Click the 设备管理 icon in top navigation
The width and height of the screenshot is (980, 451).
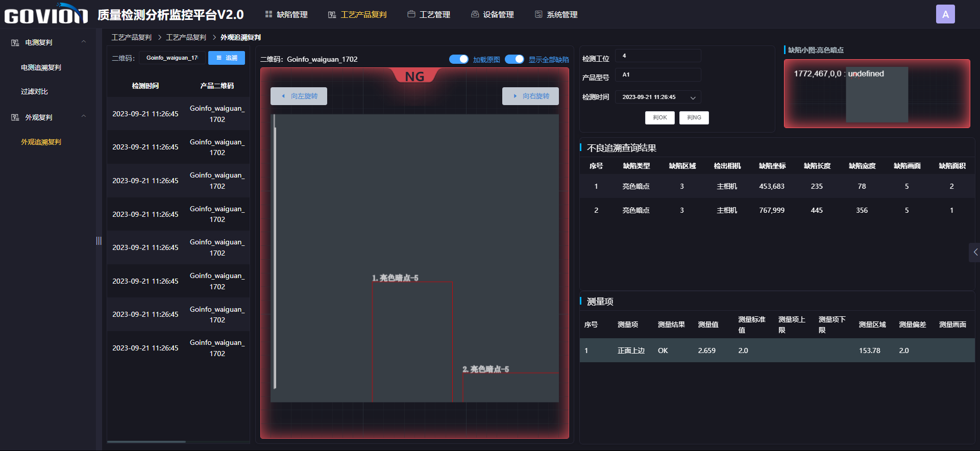tap(475, 14)
